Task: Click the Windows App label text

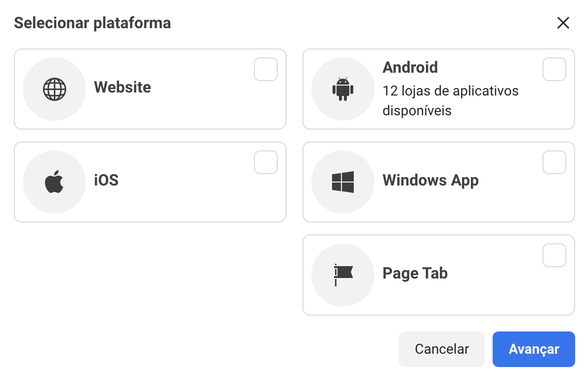Action: [430, 180]
